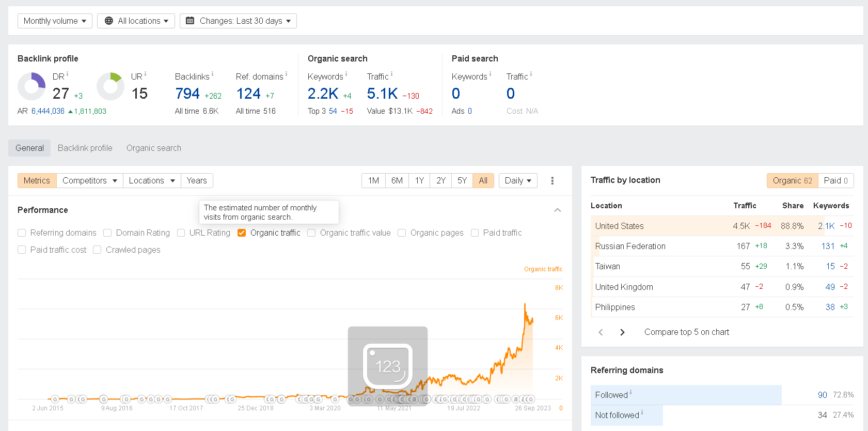868x431 pixels.
Task: Click the globe icon in All locations
Action: [109, 21]
